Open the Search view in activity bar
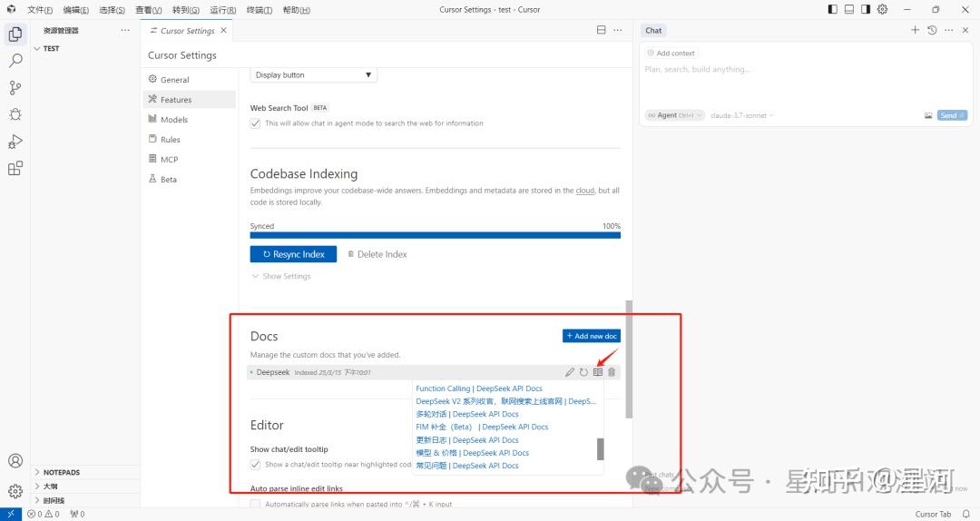Viewport: 980px width, 521px height. point(15,61)
